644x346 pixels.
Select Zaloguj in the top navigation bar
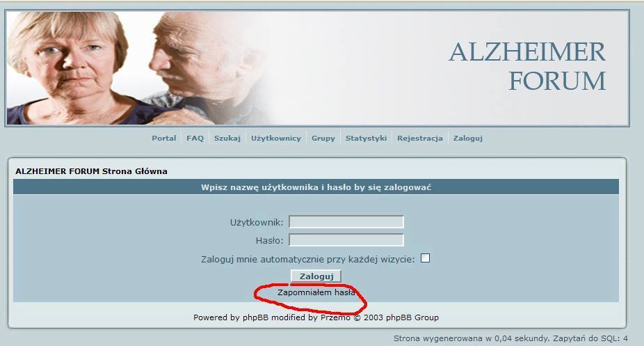[468, 138]
